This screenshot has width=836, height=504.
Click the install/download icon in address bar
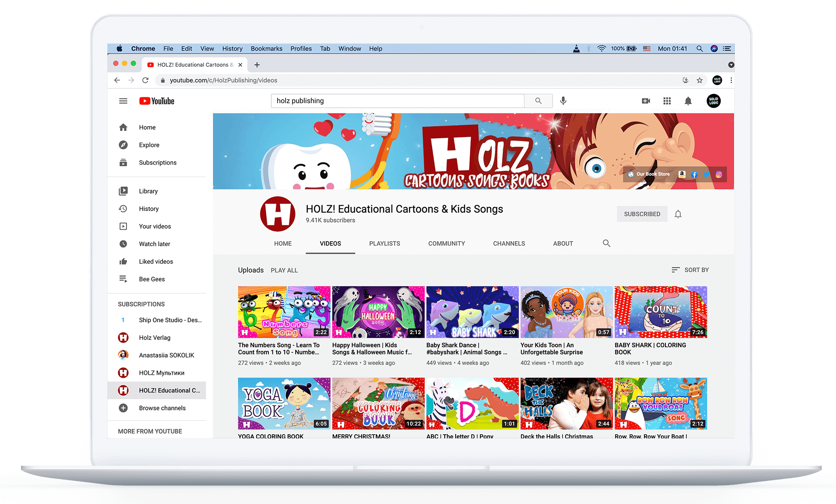pyautogui.click(x=686, y=80)
